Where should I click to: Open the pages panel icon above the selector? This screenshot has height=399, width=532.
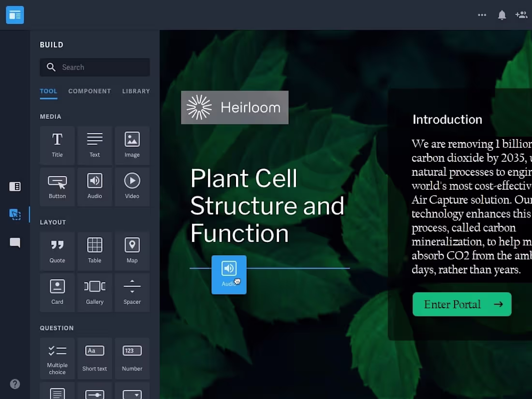click(x=15, y=186)
